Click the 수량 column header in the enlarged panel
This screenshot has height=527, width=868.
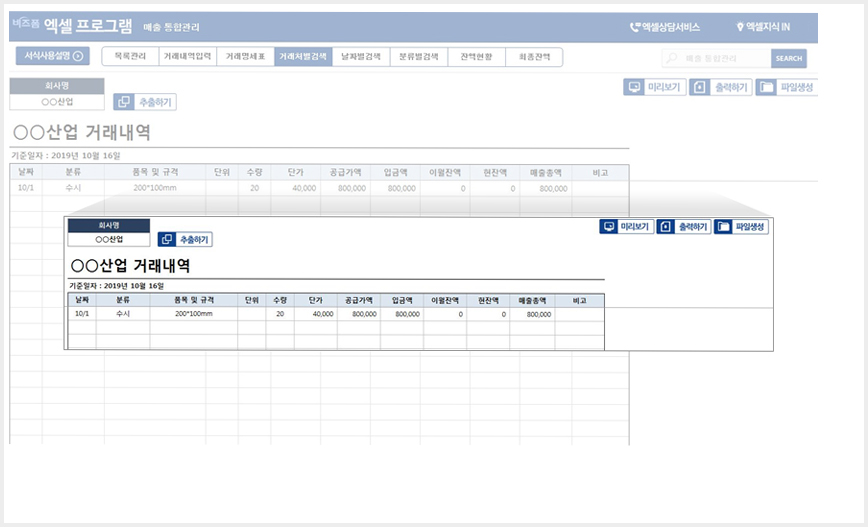(280, 300)
